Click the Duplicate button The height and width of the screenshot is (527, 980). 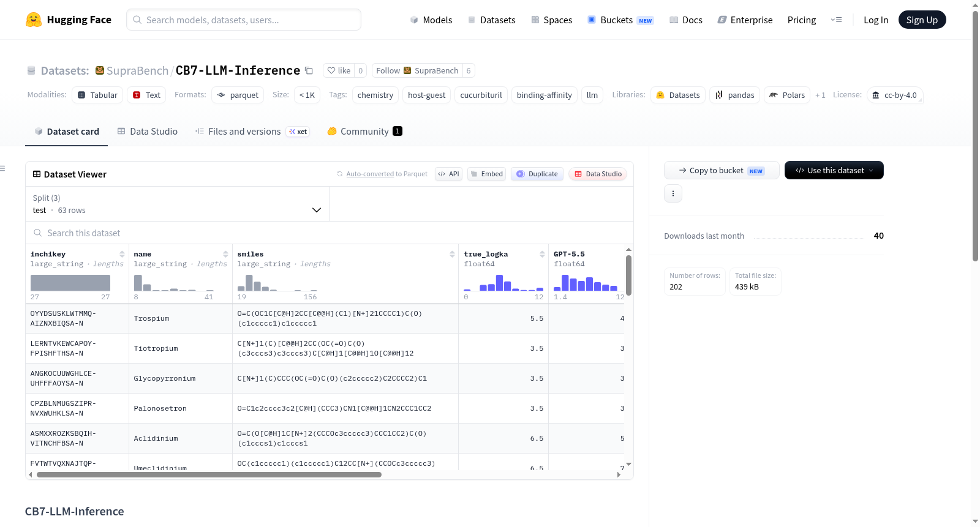pos(537,174)
